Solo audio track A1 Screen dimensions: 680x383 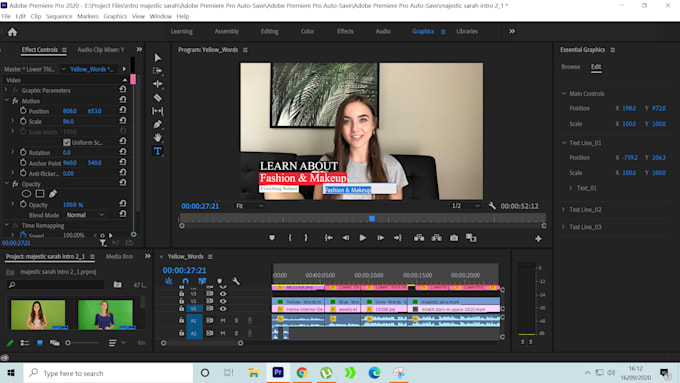point(236,320)
